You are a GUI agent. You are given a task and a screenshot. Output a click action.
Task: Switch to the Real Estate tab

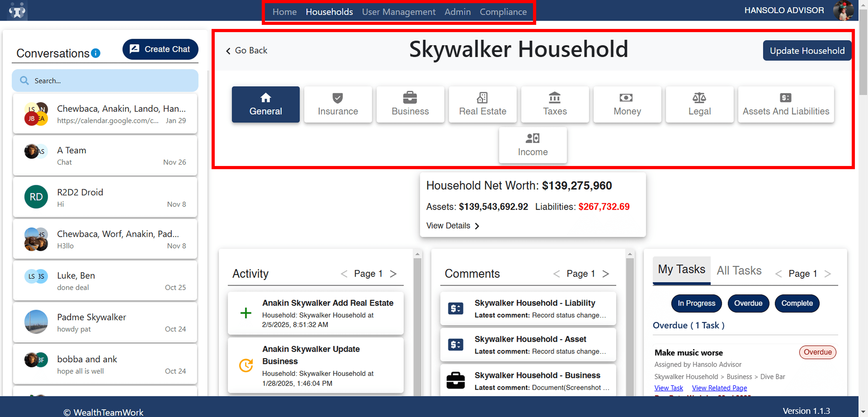pos(483,104)
